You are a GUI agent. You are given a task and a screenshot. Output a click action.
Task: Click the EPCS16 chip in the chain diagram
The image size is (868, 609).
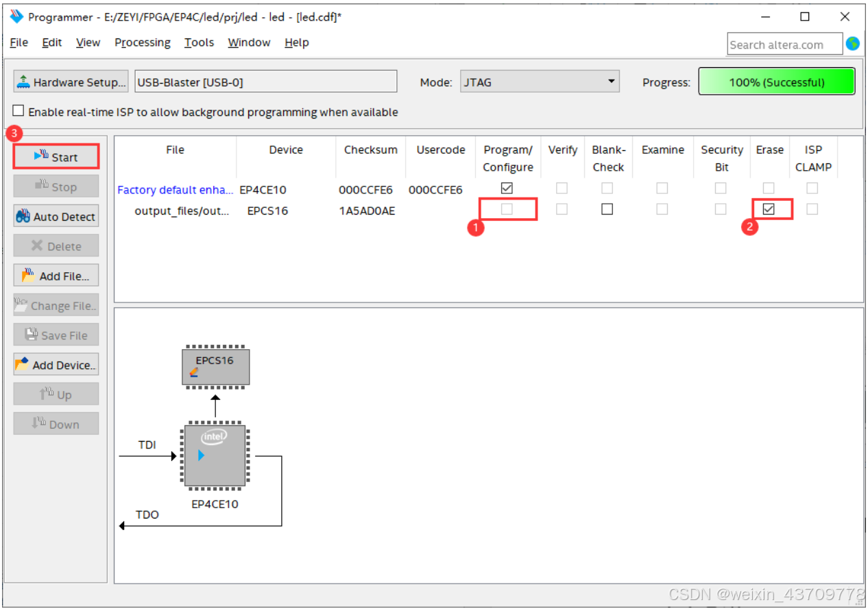(x=215, y=367)
